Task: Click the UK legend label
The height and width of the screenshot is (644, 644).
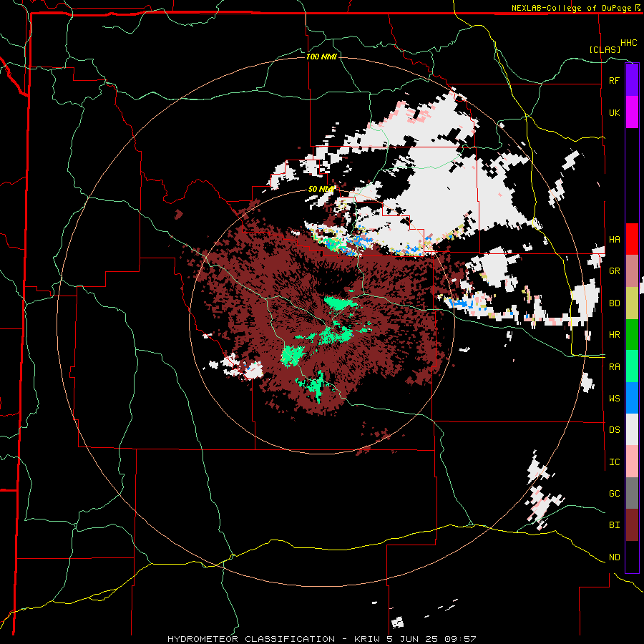Action: pos(614,113)
